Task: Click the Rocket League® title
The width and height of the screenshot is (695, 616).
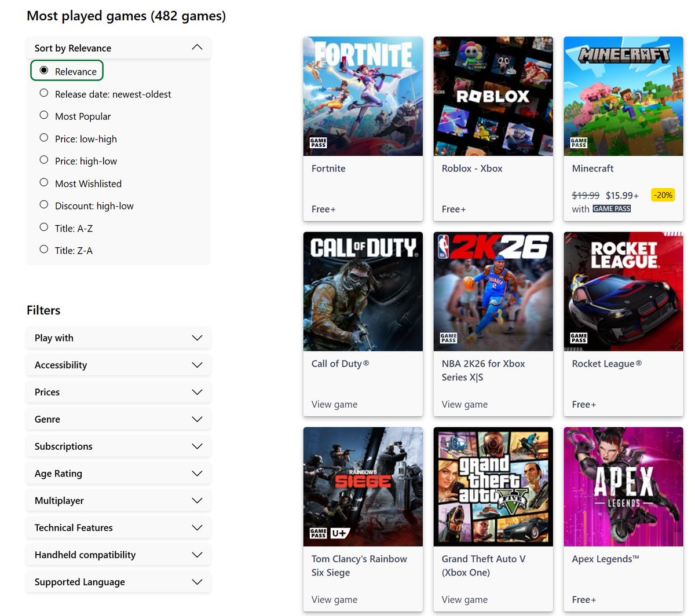Action: (606, 364)
